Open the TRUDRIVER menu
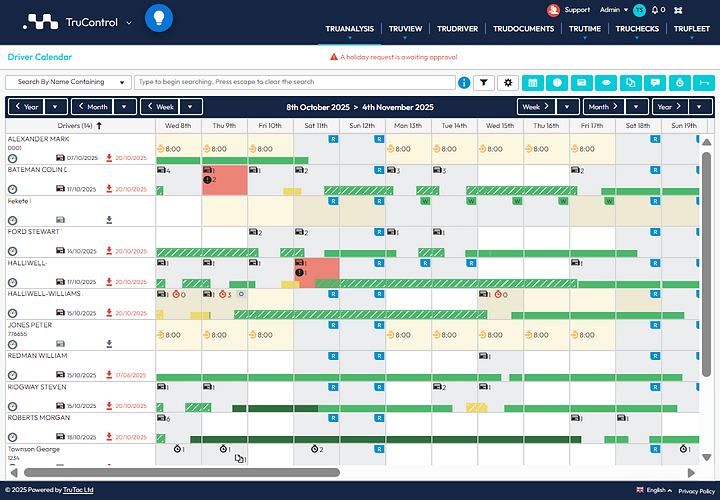720x500 pixels. (x=457, y=29)
